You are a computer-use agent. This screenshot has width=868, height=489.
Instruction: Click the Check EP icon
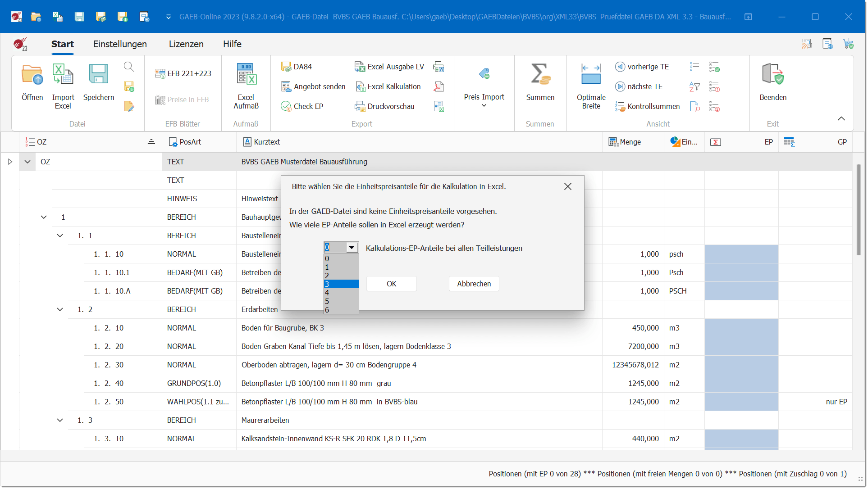(x=286, y=106)
